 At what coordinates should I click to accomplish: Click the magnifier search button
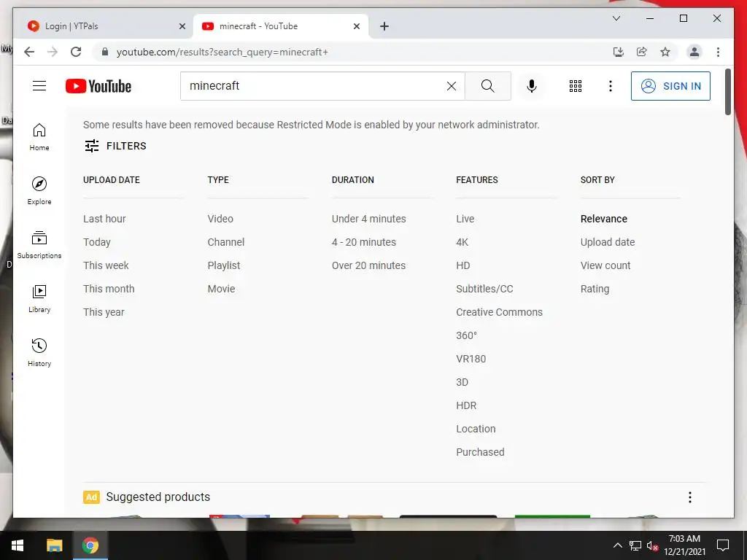tap(488, 86)
